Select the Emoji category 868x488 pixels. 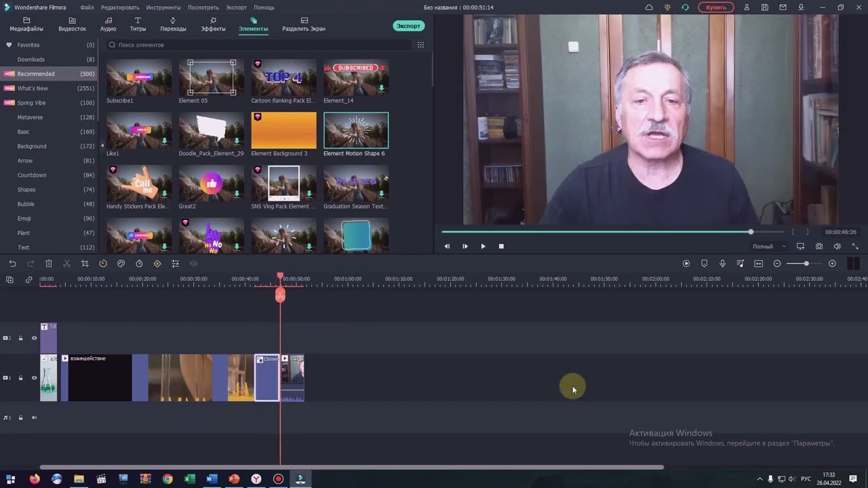(x=49, y=218)
